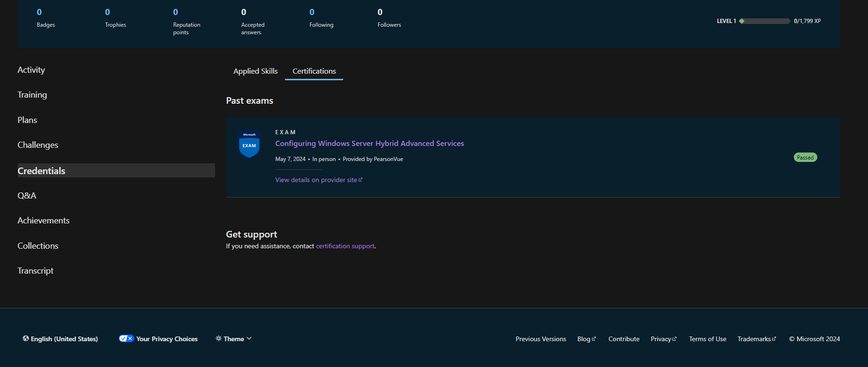Screen dimensions: 868x367
Task: Click the external link icon after provider site
Action: tap(361, 180)
